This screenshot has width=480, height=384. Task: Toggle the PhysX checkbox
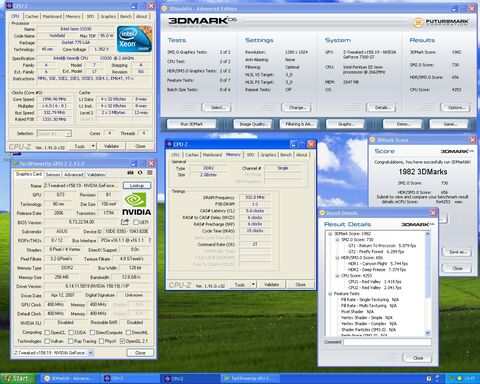point(101,341)
